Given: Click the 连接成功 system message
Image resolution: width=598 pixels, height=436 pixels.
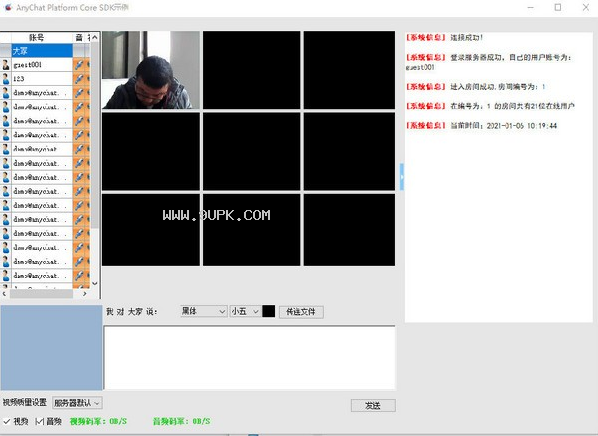Looking at the screenshot, I should pyautogui.click(x=444, y=37).
